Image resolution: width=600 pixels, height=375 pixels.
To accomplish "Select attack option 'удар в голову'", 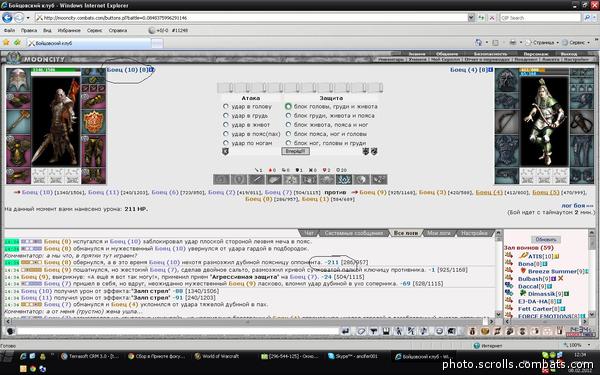I will pos(226,106).
